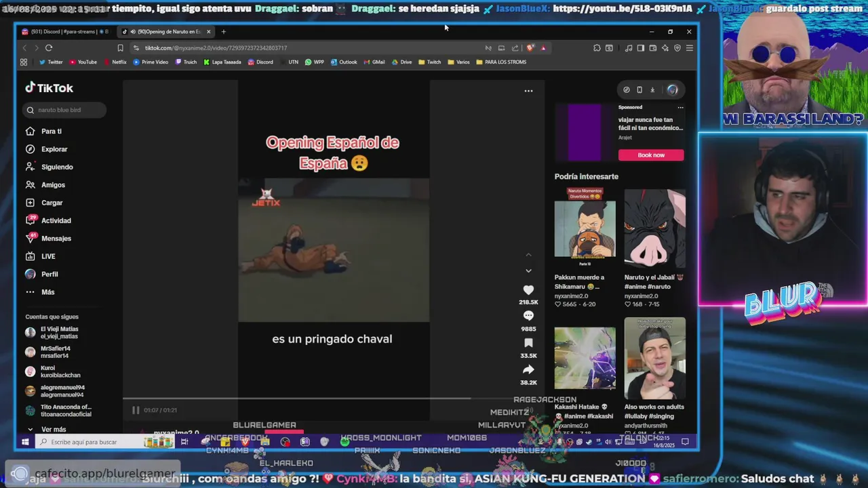Go to the previous video with up chevron
Image resolution: width=868 pixels, height=488 pixels.
tap(528, 255)
